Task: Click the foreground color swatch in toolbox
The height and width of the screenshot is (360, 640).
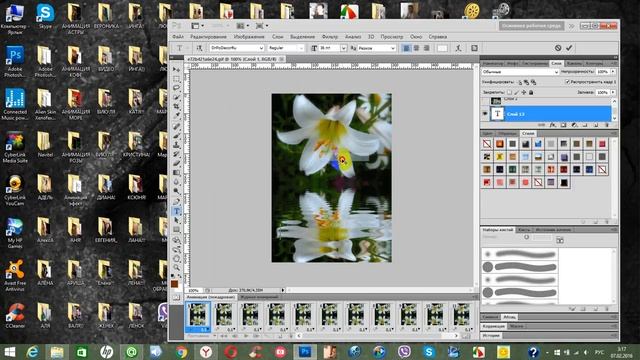Action: 175,284
